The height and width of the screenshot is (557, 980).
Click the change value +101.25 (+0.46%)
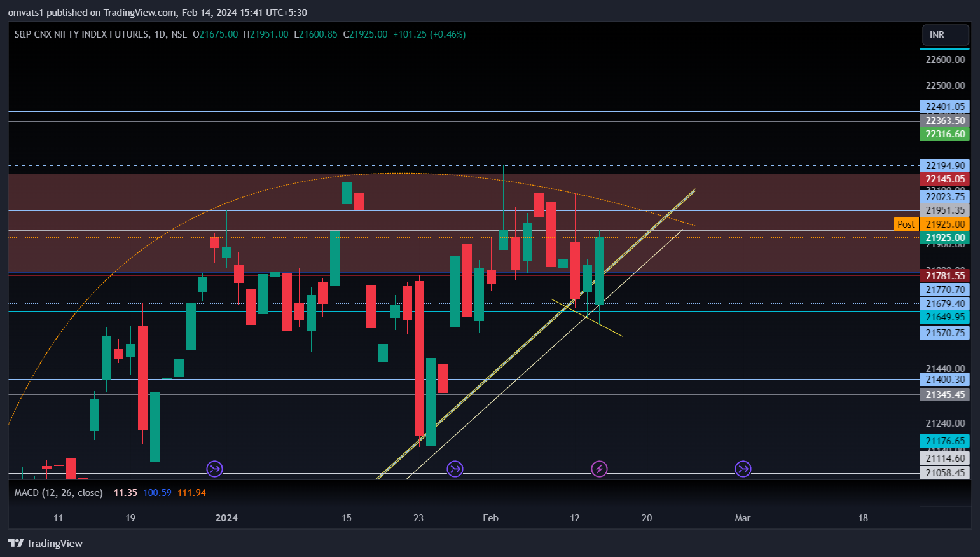429,34
